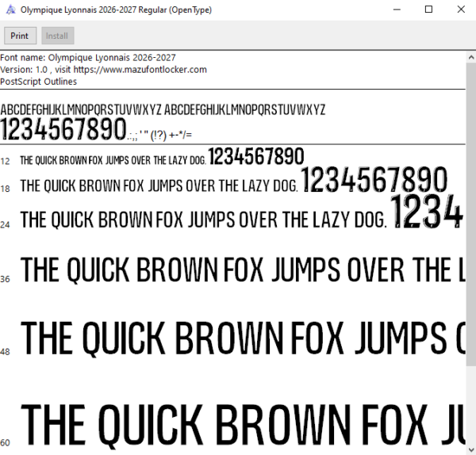Click the window title Olympique Lyonnais 2026-2027 Regular

pyautogui.click(x=116, y=10)
